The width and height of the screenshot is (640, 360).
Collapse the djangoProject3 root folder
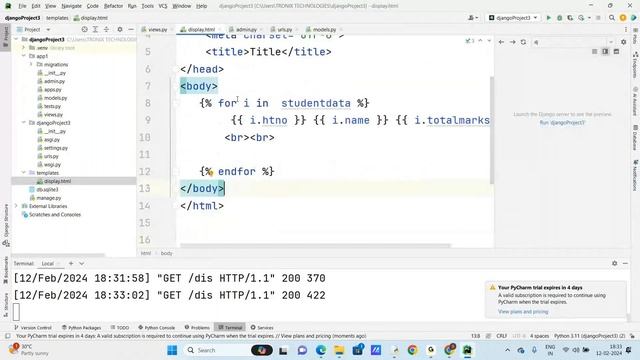[x=16, y=40]
